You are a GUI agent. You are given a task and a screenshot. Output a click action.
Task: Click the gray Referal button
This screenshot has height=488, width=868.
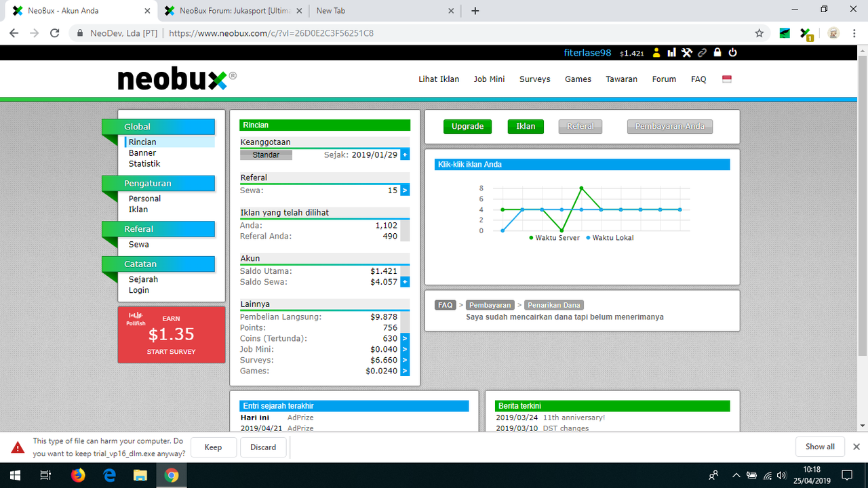coord(580,126)
